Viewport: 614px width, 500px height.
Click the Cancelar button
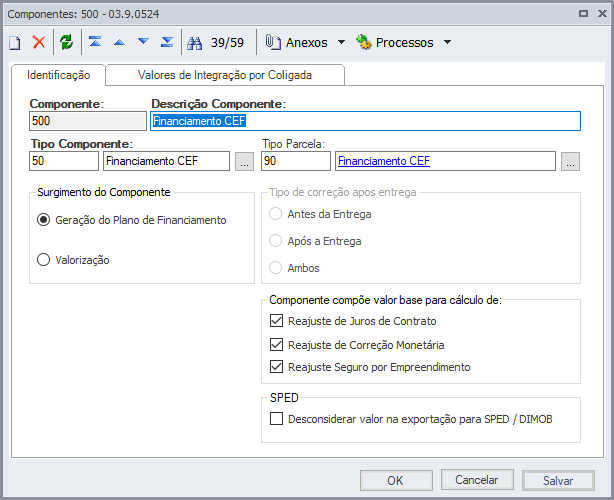click(477, 480)
